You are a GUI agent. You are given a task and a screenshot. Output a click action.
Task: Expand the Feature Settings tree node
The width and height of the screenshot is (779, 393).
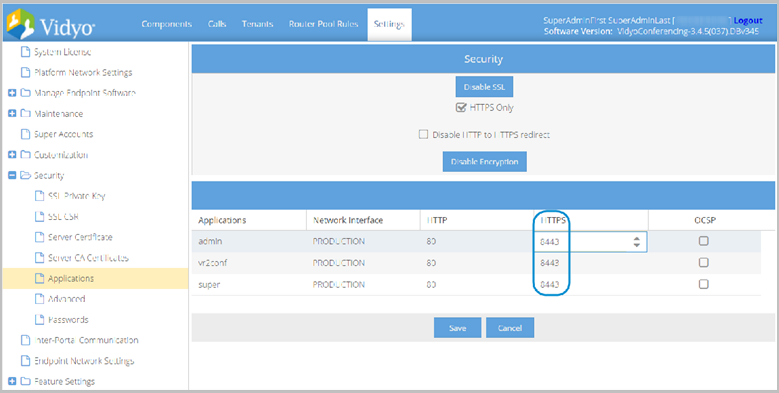pos(13,382)
